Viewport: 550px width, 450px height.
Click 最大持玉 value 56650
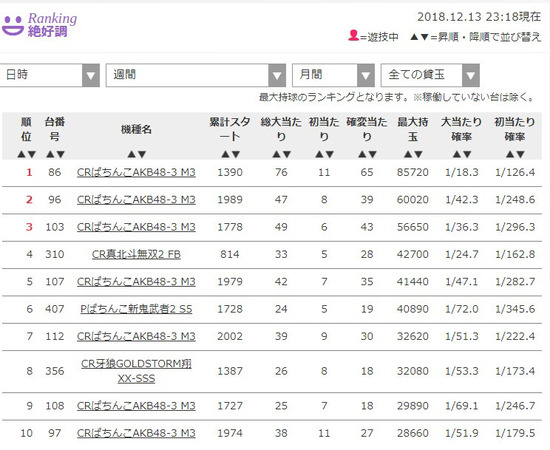tap(412, 227)
